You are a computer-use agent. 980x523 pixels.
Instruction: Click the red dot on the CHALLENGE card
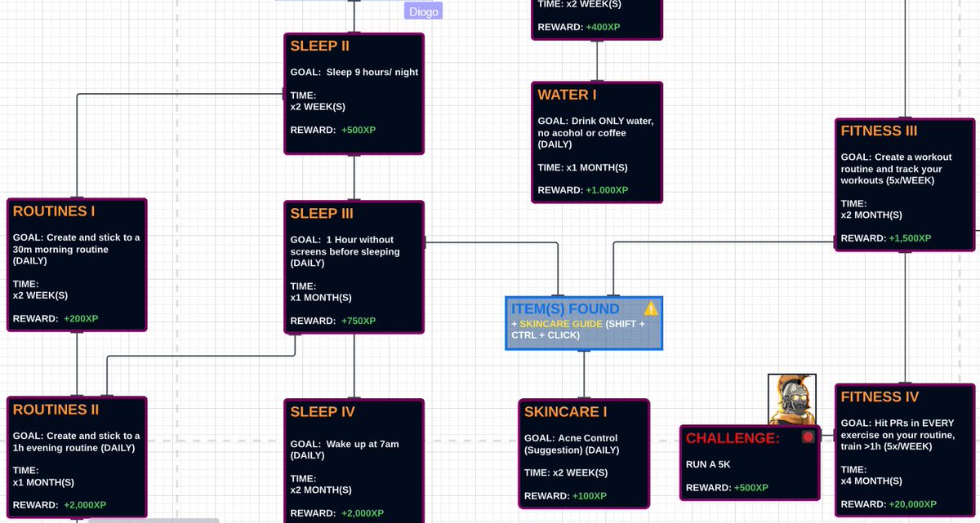(x=808, y=437)
